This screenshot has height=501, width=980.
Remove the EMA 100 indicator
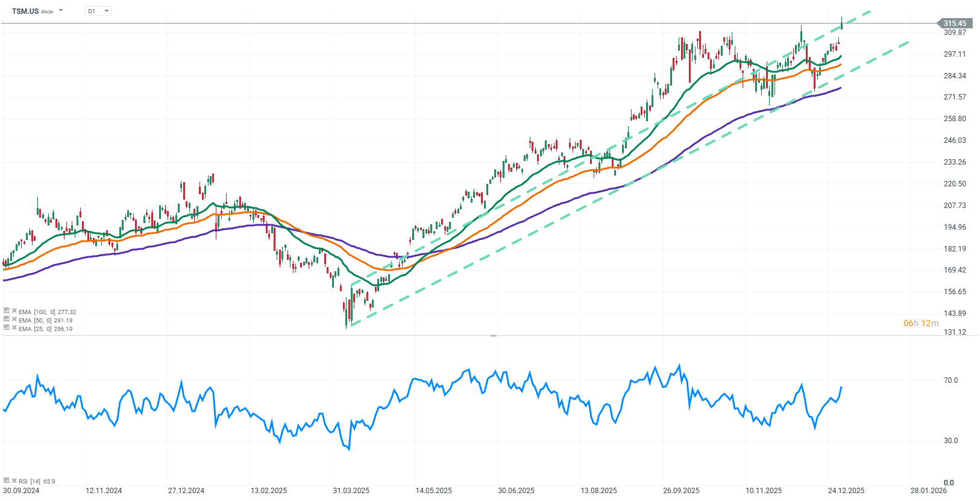click(x=14, y=311)
